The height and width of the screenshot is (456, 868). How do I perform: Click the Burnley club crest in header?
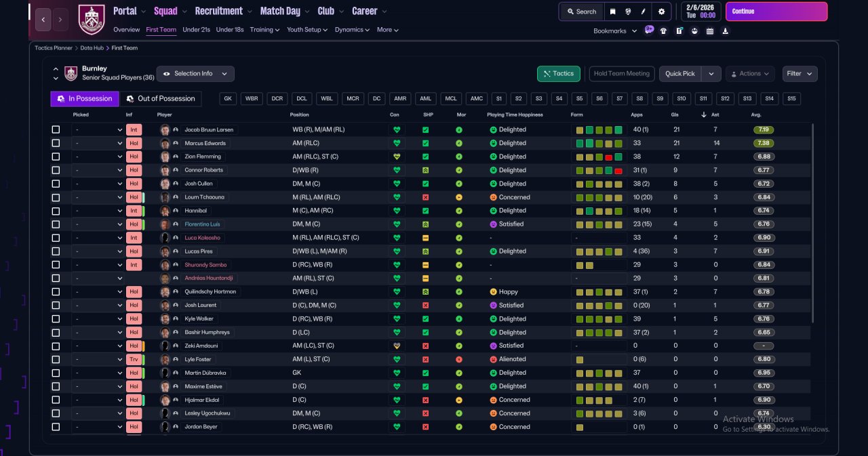pyautogui.click(x=92, y=19)
